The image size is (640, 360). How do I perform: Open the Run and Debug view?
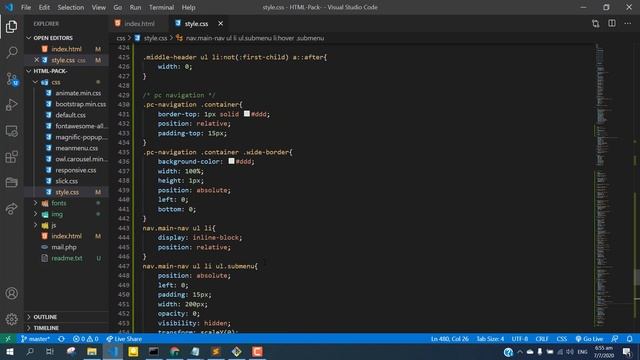(11, 105)
